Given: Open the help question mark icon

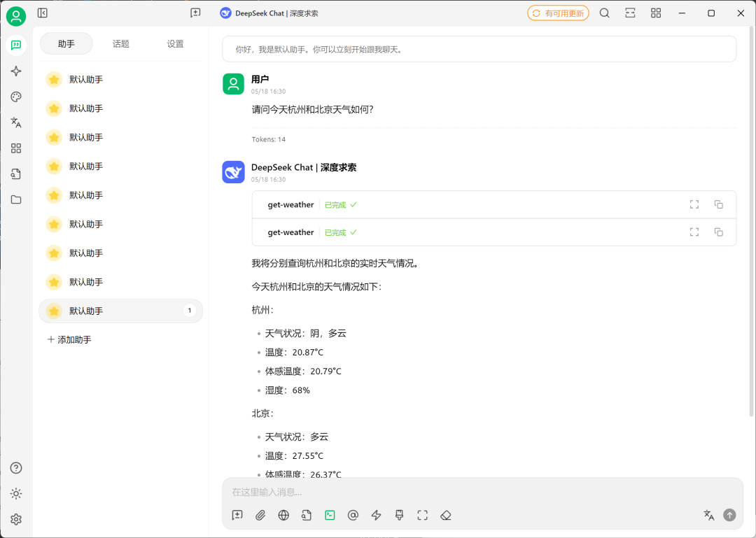Looking at the screenshot, I should point(16,467).
